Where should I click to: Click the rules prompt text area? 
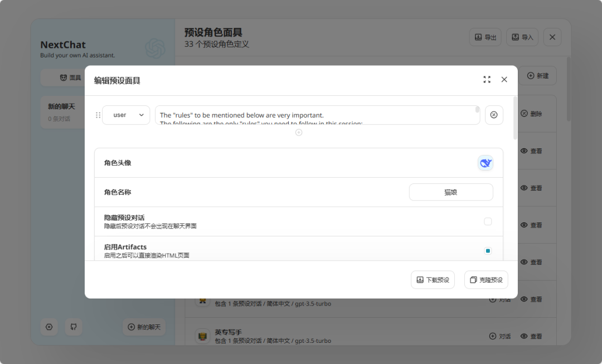[317, 115]
